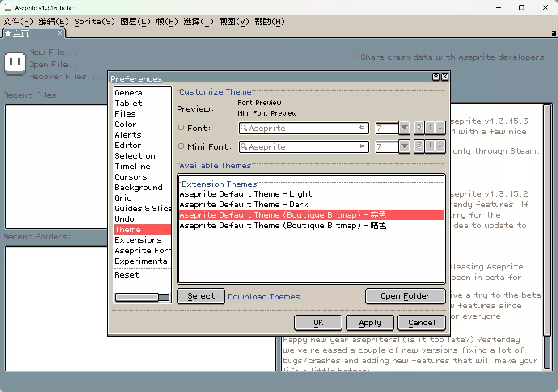Image resolution: width=558 pixels, height=392 pixels.
Task: Click the tab options icon at top right
Action: coord(554,33)
